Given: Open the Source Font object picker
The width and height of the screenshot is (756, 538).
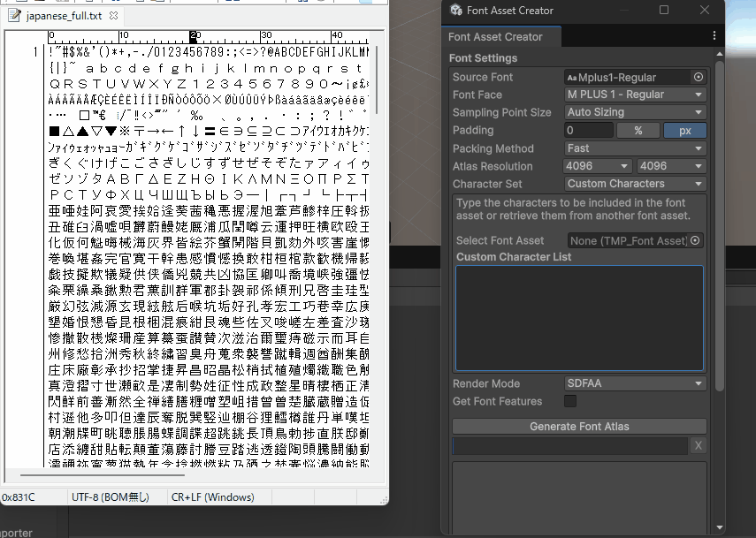Looking at the screenshot, I should tap(699, 77).
